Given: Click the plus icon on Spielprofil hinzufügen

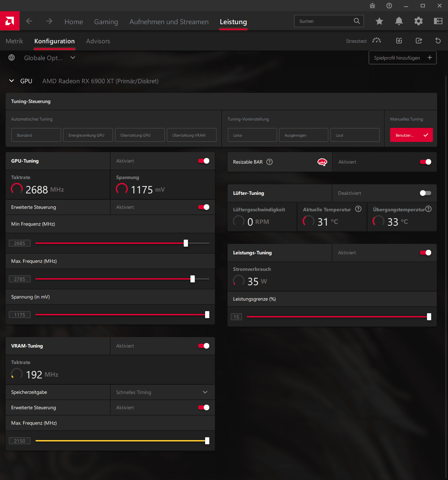Looking at the screenshot, I should pyautogui.click(x=430, y=57).
